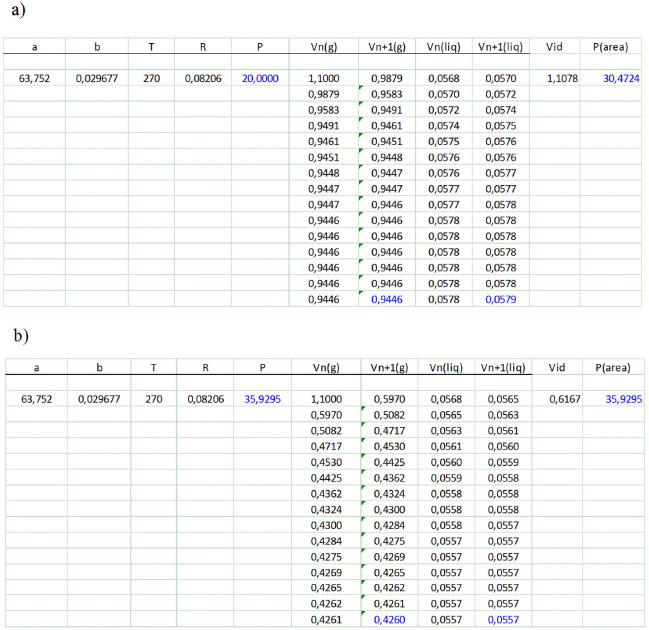Click the blue 0,0579 cell
The image size is (649, 630).
[500, 299]
